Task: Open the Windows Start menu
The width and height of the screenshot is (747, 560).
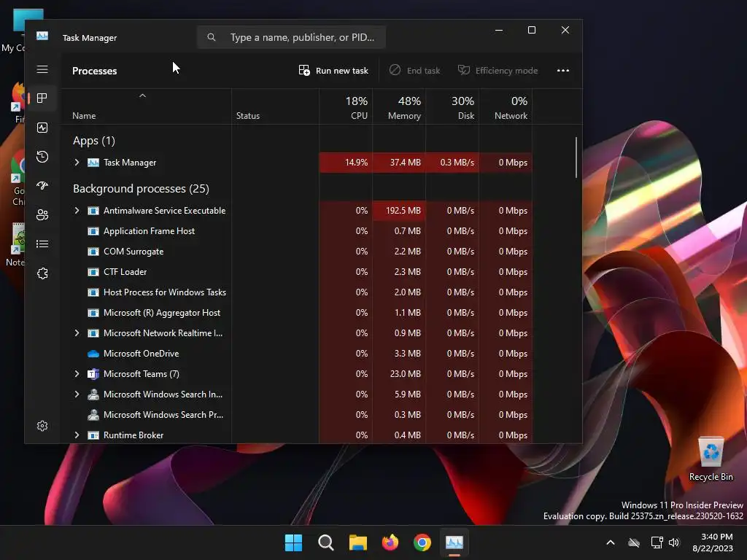Action: (293, 542)
